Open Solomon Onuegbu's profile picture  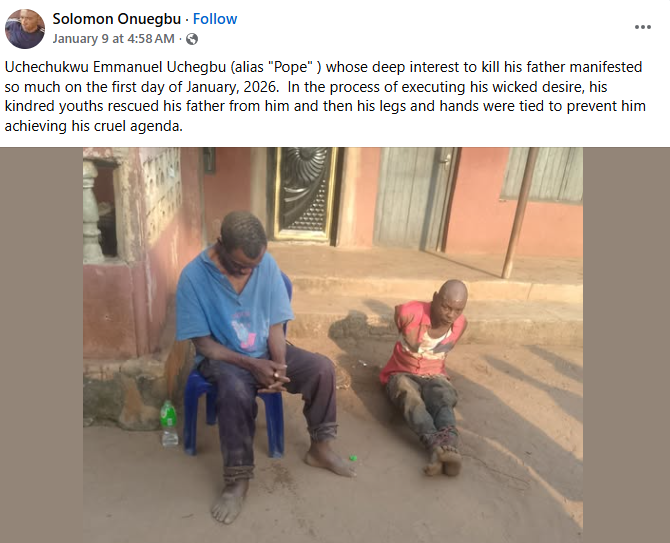(25, 29)
